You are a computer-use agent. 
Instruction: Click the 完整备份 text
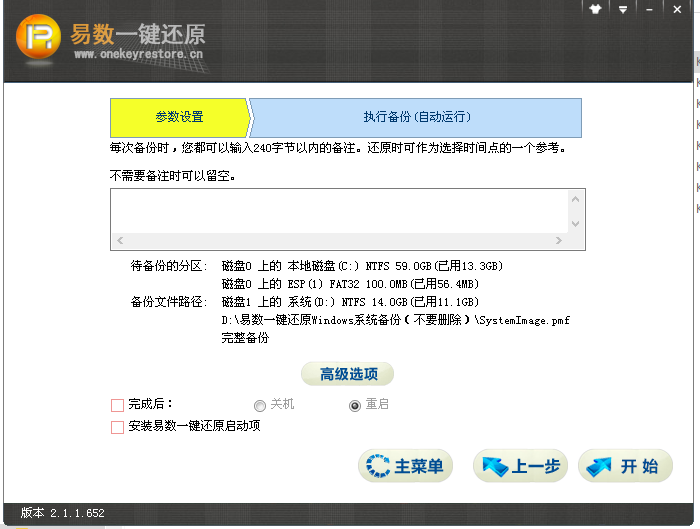[246, 338]
